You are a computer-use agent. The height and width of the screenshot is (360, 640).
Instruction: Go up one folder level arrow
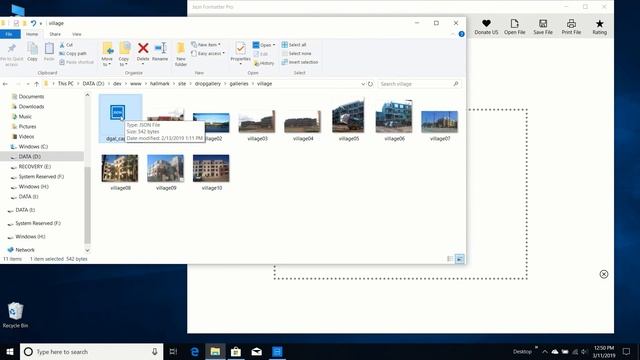click(36, 84)
